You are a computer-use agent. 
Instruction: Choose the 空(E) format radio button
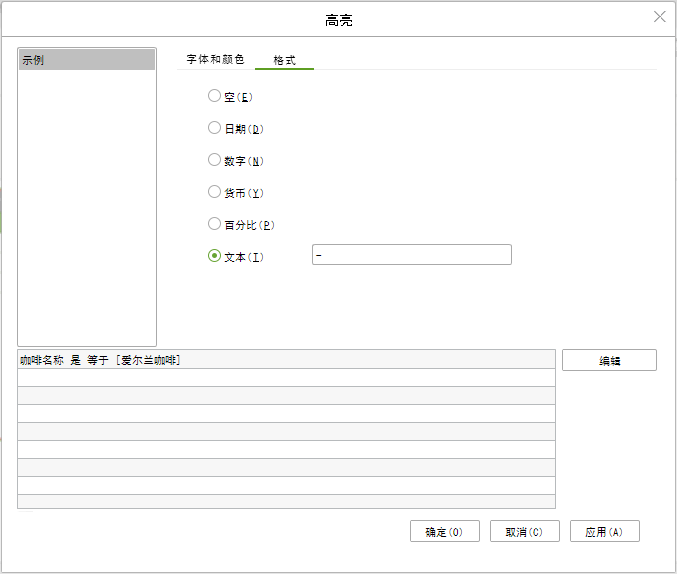coord(214,96)
